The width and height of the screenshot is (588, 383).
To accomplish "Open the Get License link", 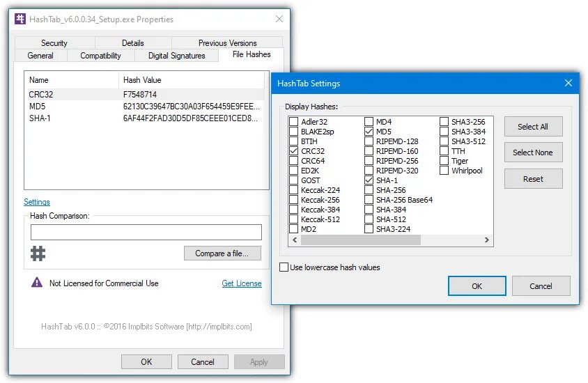I will click(242, 283).
